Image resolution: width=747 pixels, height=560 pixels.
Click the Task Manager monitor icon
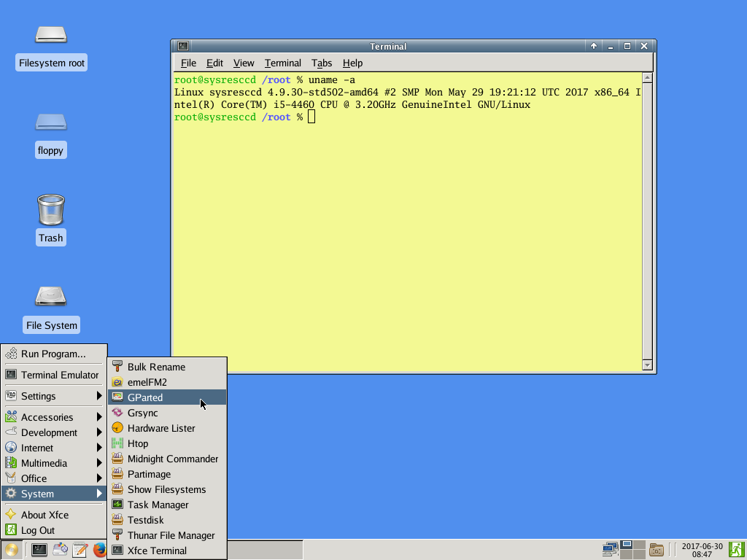tap(117, 505)
